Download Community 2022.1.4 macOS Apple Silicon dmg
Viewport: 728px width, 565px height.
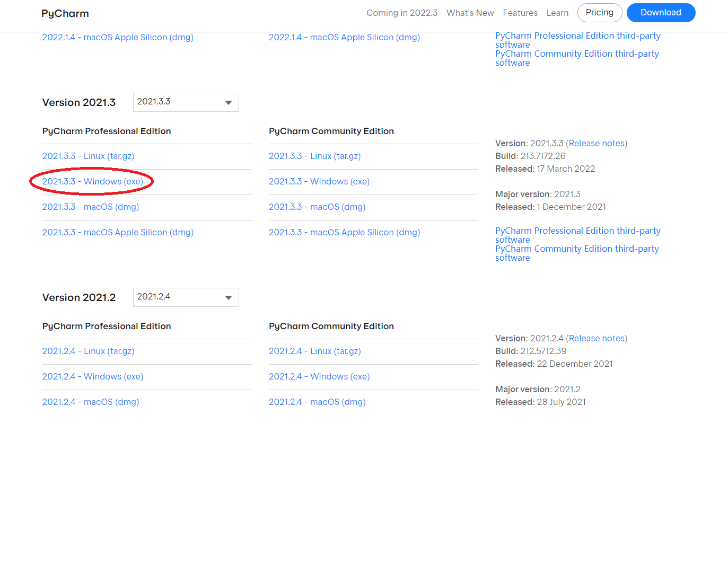344,37
